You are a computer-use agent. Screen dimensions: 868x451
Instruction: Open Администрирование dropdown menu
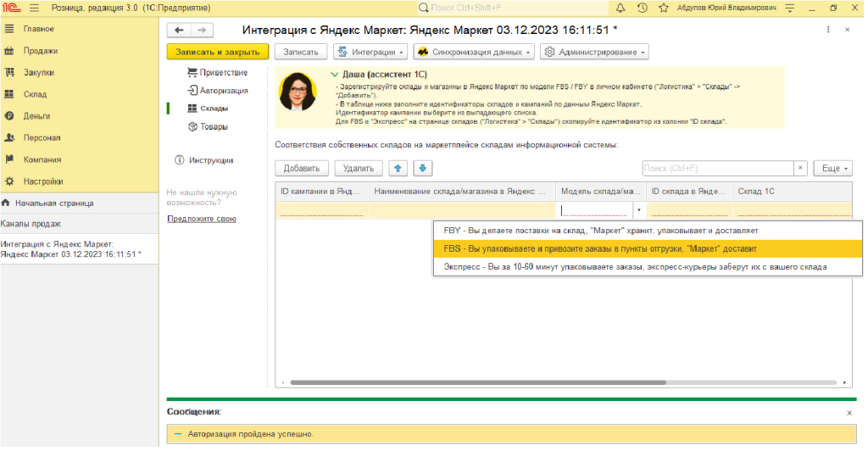594,52
